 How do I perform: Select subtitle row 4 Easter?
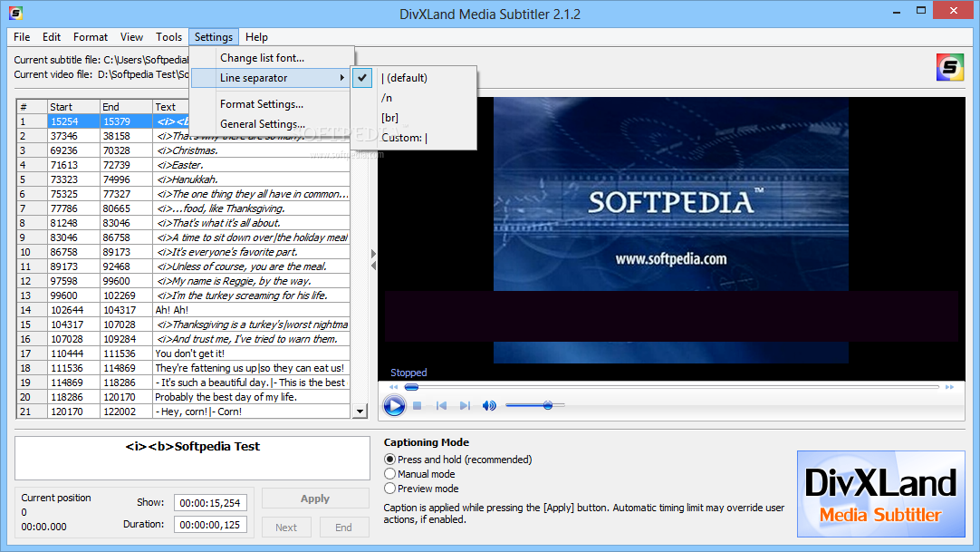click(x=183, y=165)
